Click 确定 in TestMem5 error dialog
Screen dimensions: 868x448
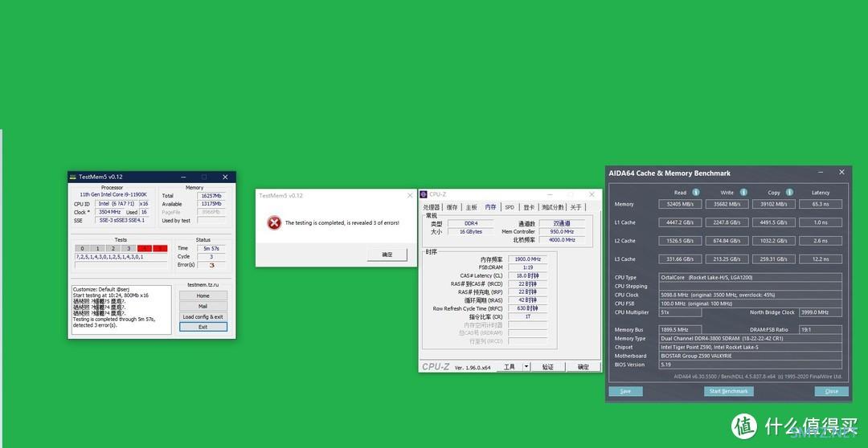click(387, 255)
